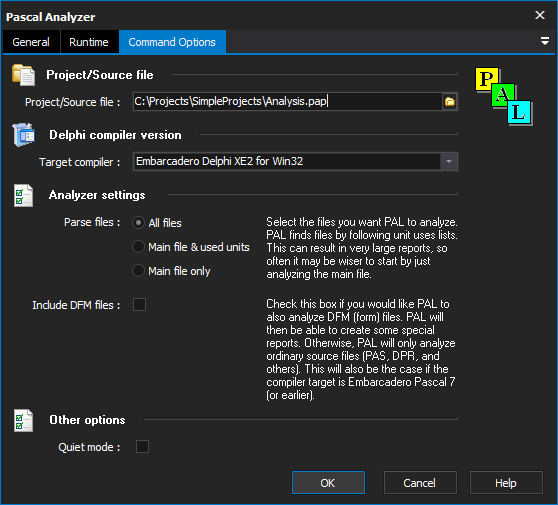Click into the Project/Source file path field
558x505 pixels.
[x=287, y=102]
